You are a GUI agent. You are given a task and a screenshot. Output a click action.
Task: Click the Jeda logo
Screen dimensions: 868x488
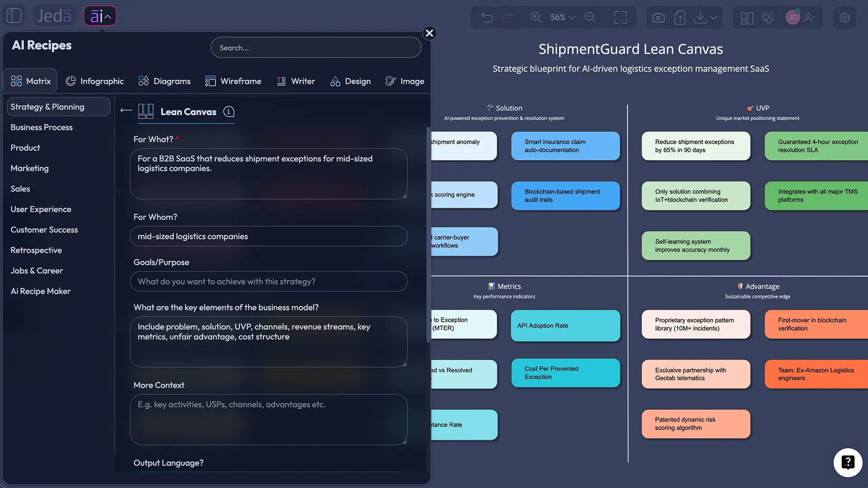click(54, 16)
